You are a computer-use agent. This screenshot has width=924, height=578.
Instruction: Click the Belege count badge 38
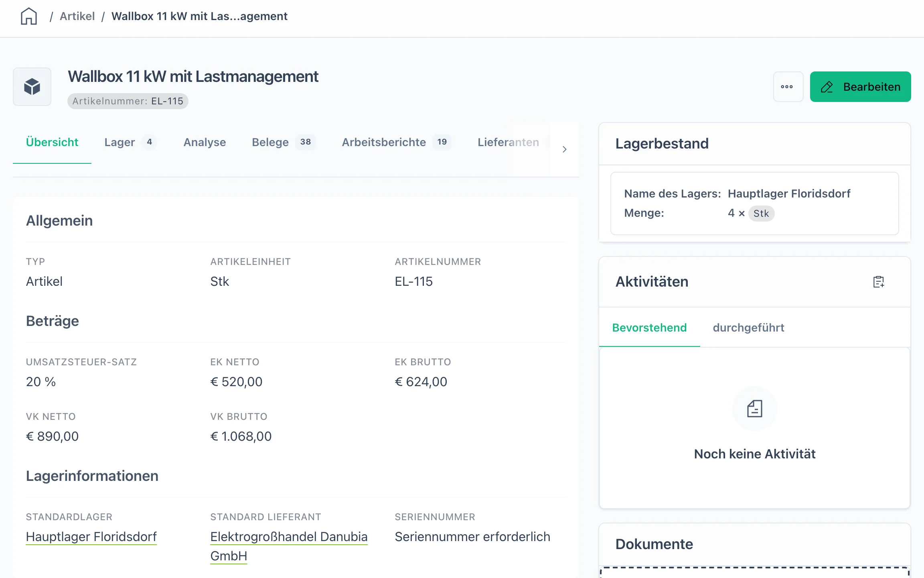pyautogui.click(x=306, y=142)
